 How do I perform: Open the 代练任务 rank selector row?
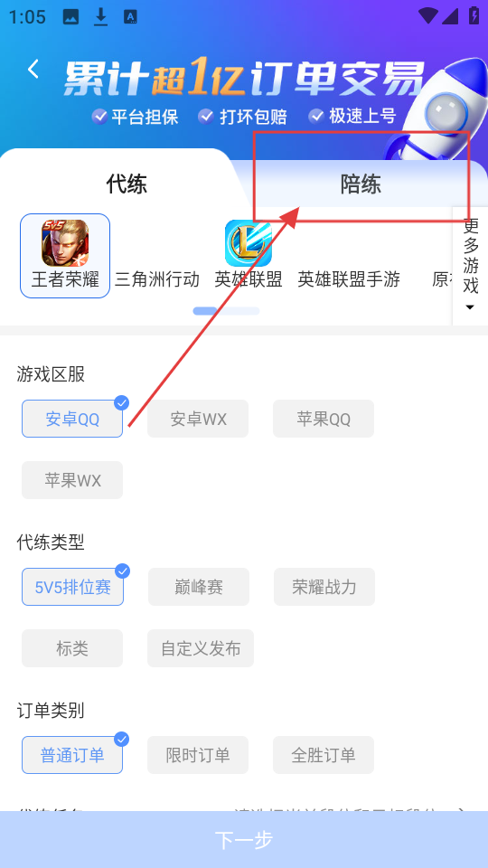(x=244, y=812)
